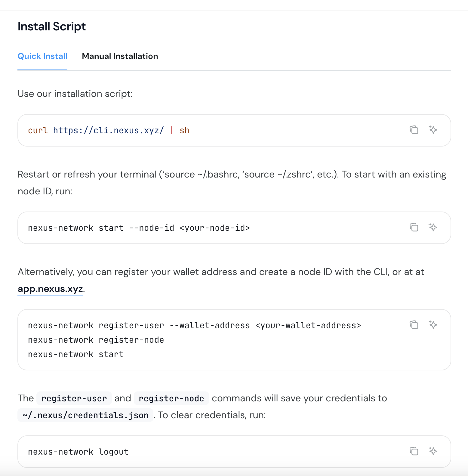Copy the start --node-id command
This screenshot has width=468, height=476.
click(x=414, y=227)
